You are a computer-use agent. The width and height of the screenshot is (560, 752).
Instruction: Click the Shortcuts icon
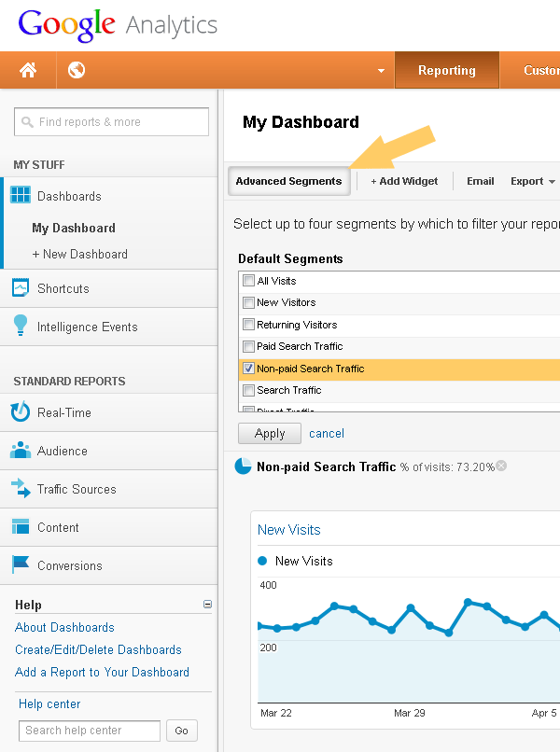click(x=21, y=287)
